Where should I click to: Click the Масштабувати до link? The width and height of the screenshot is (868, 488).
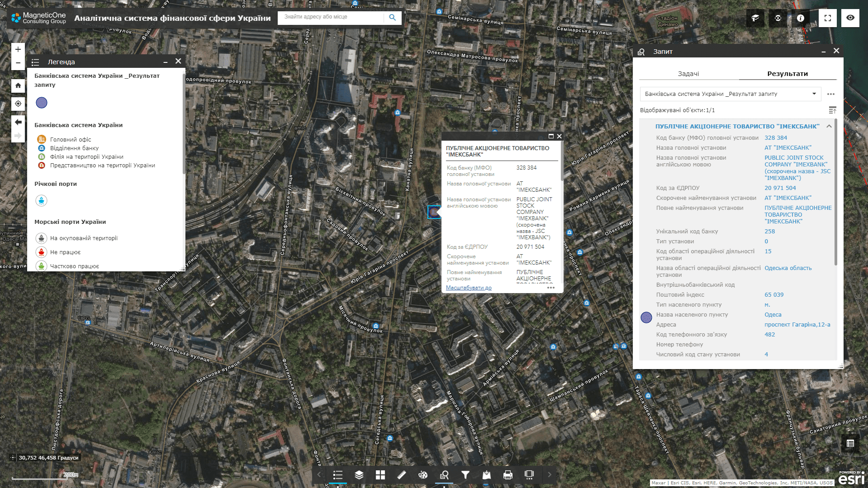pos(469,288)
